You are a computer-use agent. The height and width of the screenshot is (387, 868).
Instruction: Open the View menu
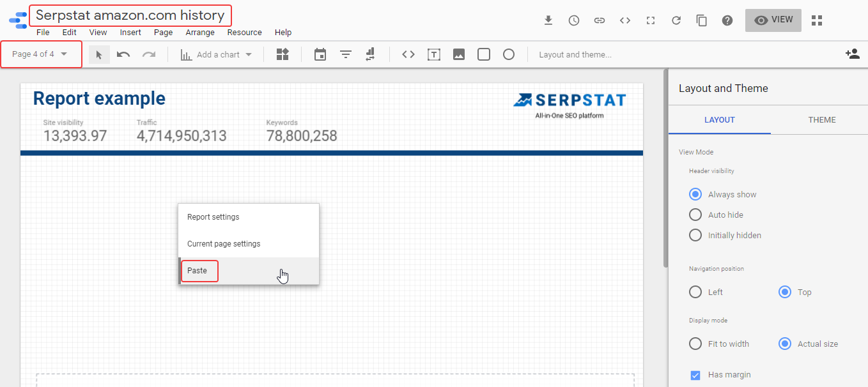coord(98,32)
